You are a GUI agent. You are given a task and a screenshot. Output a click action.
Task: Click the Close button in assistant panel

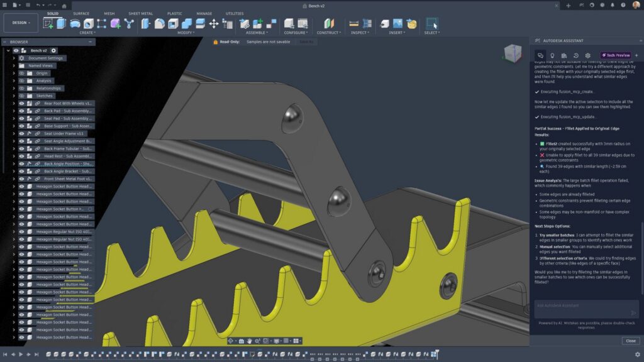[x=630, y=341]
